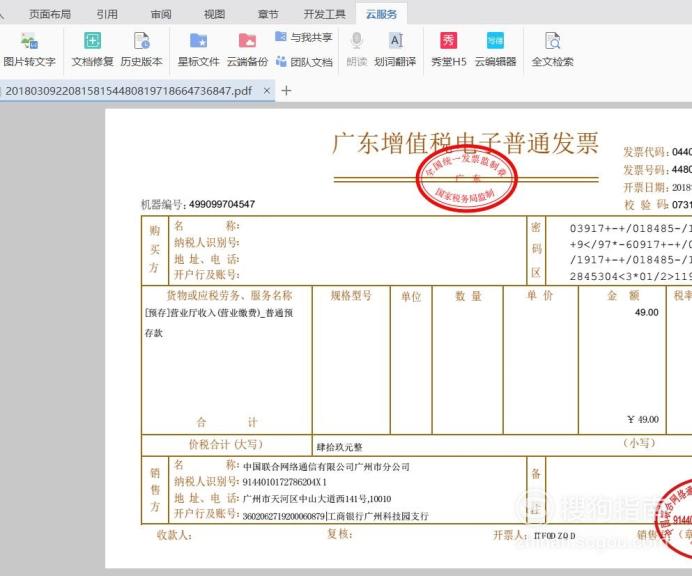Click the 开票日期 label
The width and height of the screenshot is (692, 576).
click(646, 188)
